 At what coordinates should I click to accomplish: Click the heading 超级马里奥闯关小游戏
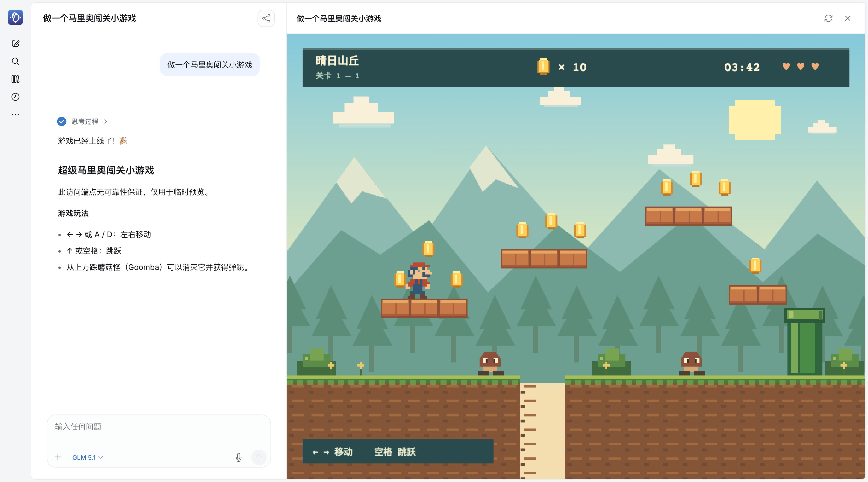[106, 170]
